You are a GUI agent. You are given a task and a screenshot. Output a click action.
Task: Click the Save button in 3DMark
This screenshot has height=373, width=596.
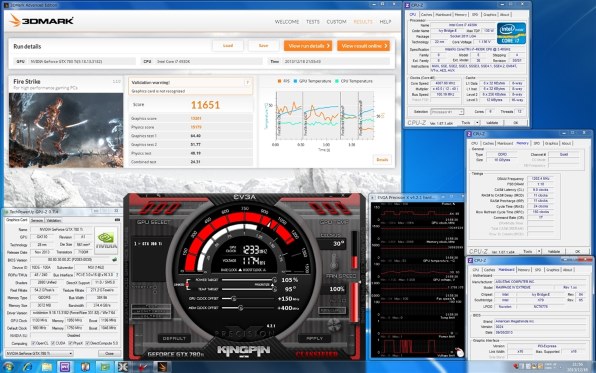coord(263,46)
